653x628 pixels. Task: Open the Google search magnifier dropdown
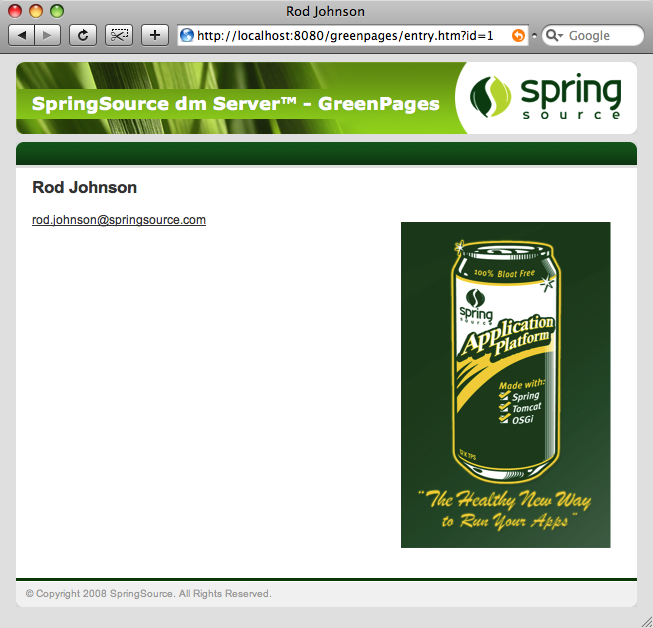click(554, 35)
